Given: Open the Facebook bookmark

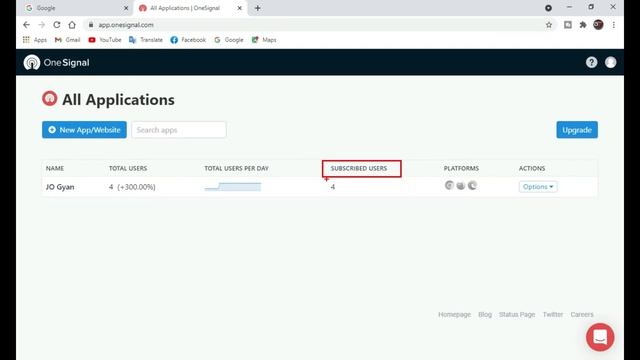Looking at the screenshot, I should (x=188, y=40).
